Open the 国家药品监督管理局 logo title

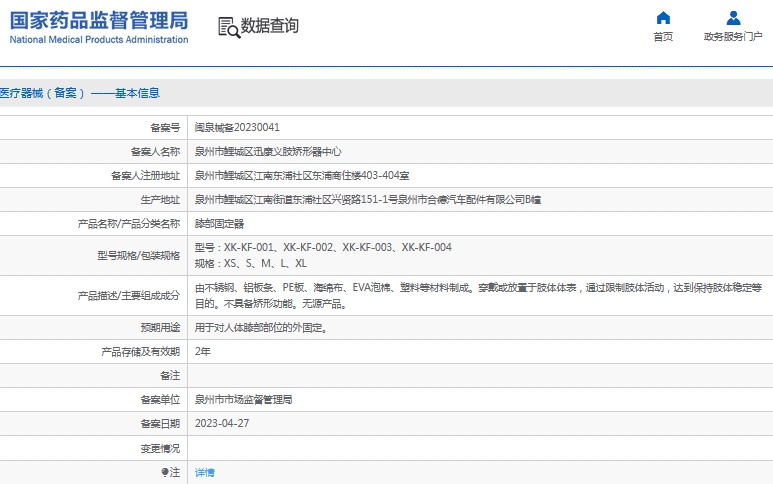tap(98, 20)
